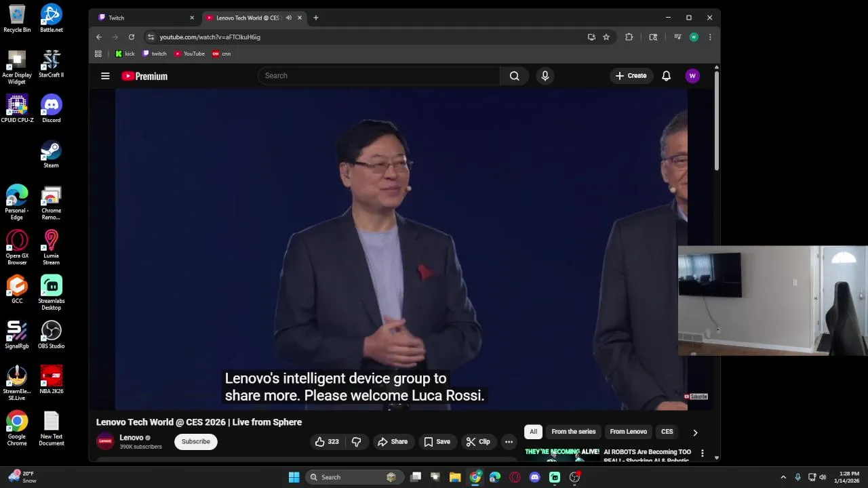Dislike the video with thumbs-down icon
868x488 pixels.
point(357,441)
